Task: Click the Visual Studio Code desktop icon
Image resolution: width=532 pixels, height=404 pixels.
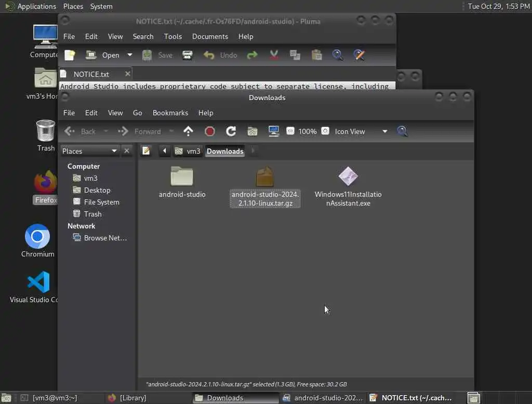Action: (34, 287)
